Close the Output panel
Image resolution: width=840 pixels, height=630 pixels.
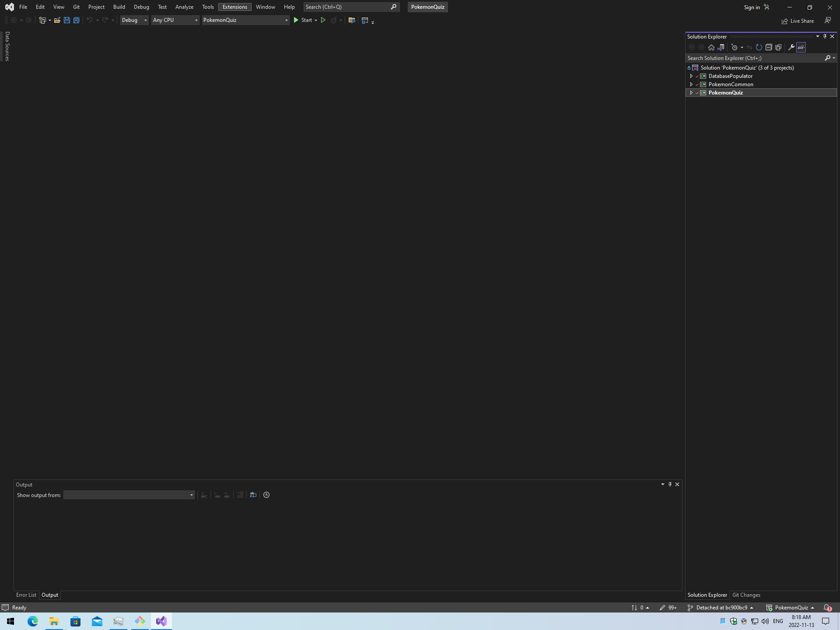coord(677,484)
